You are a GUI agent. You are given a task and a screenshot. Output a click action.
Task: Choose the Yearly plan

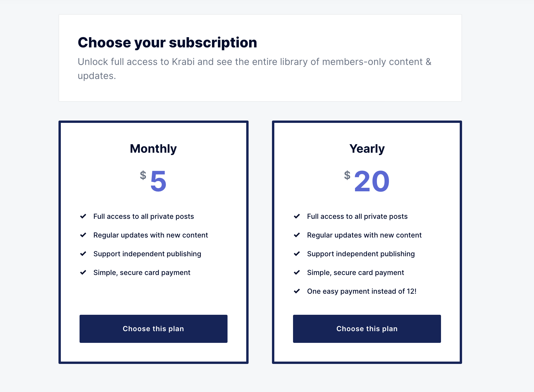point(367,329)
